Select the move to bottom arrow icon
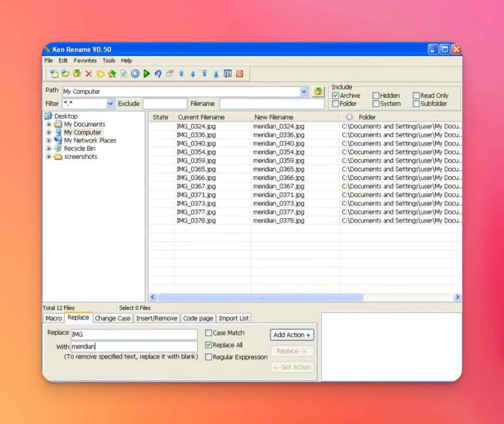 (216, 74)
